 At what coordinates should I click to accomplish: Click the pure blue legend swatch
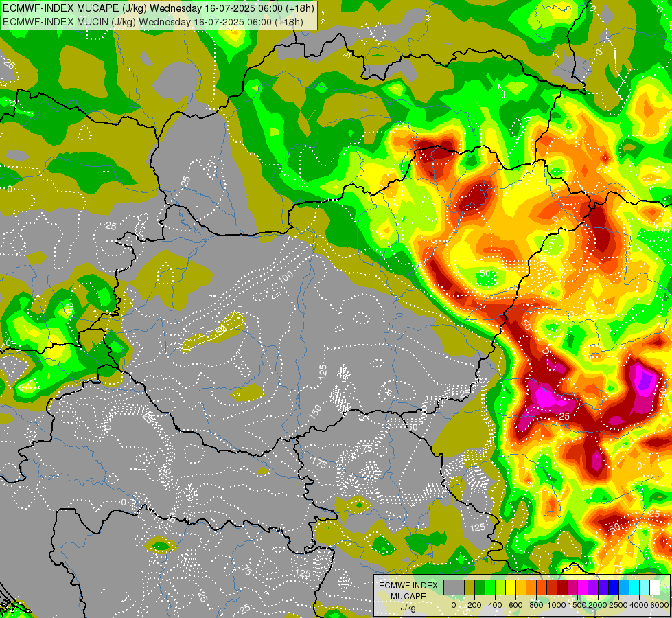pos(614,587)
